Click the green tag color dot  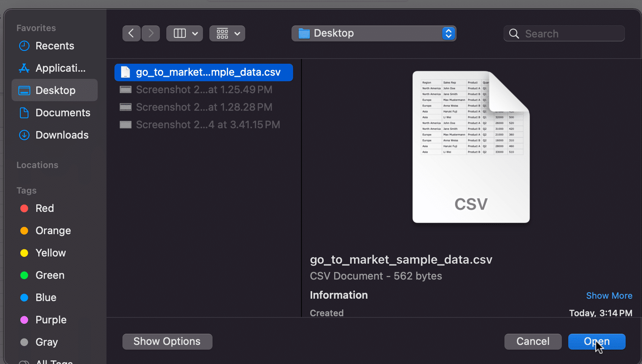click(x=24, y=275)
